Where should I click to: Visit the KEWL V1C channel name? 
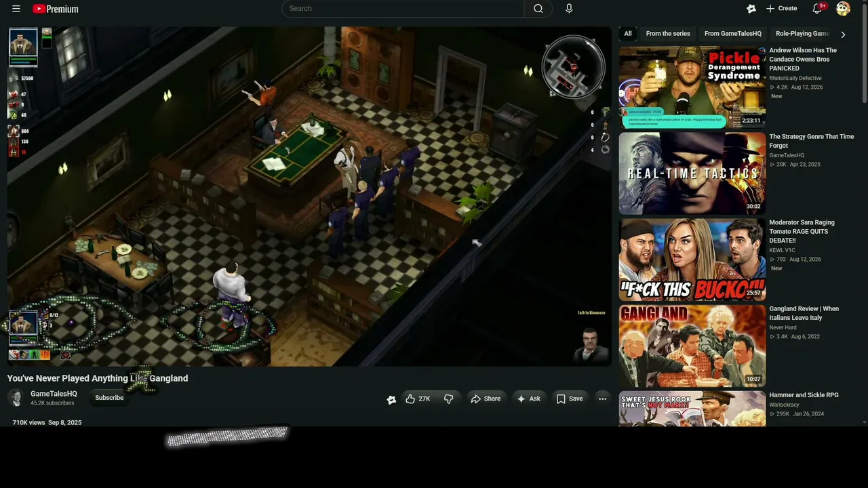(x=782, y=250)
